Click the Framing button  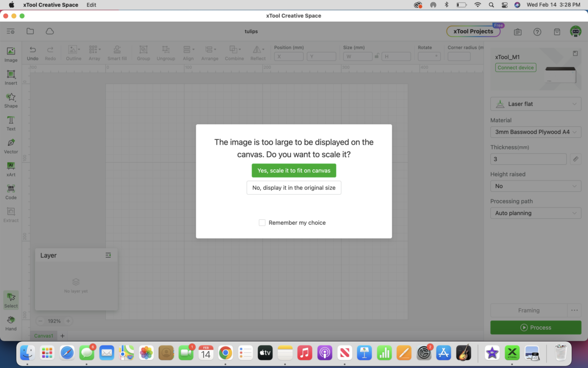click(529, 310)
